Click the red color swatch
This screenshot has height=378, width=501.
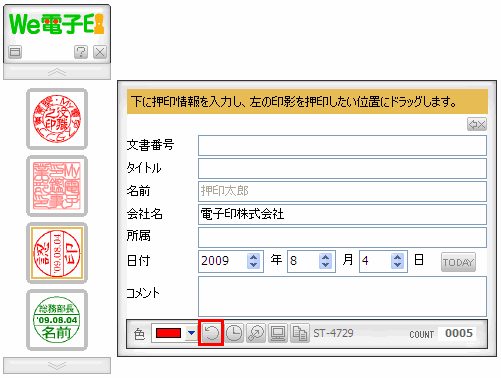[168, 333]
